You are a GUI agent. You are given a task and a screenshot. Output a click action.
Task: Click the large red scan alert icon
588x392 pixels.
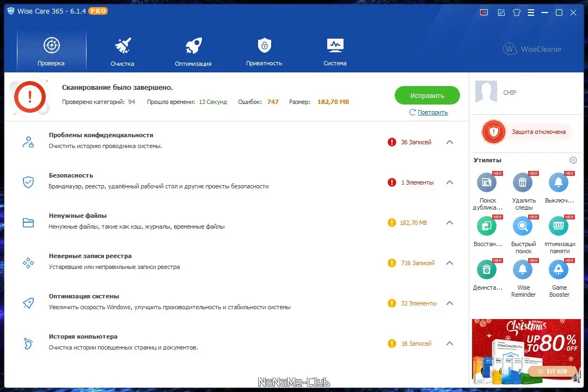(29, 97)
